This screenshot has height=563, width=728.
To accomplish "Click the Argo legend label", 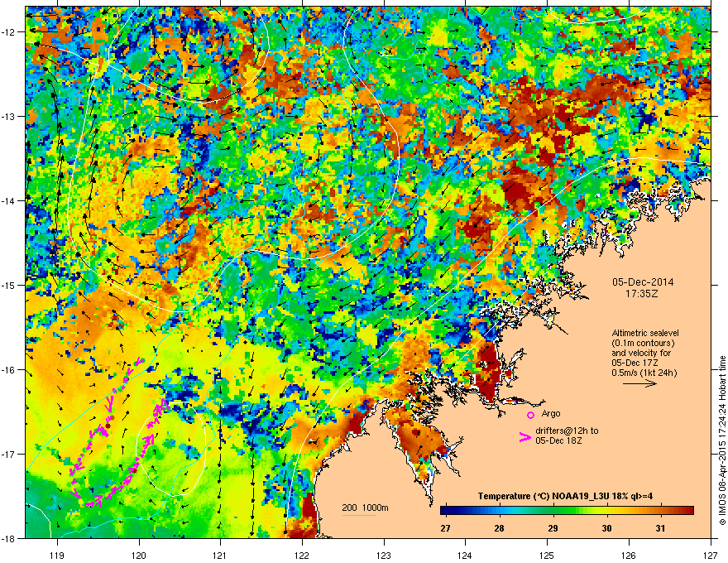I will pos(551,413).
